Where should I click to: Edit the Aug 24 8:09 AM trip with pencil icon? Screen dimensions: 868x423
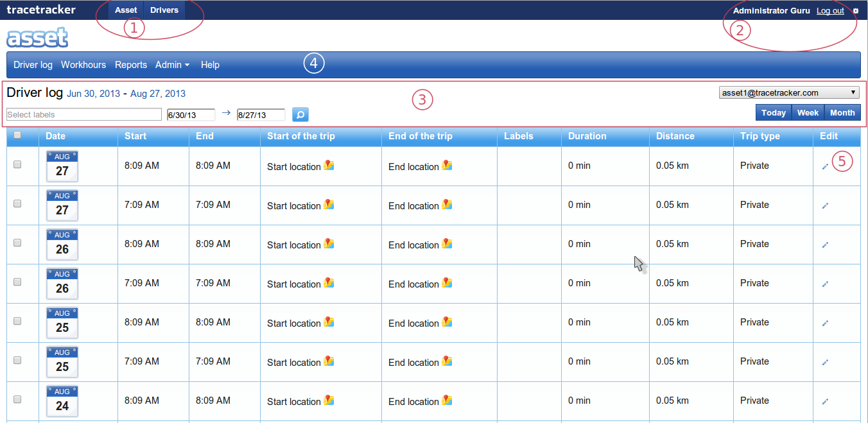coord(826,401)
